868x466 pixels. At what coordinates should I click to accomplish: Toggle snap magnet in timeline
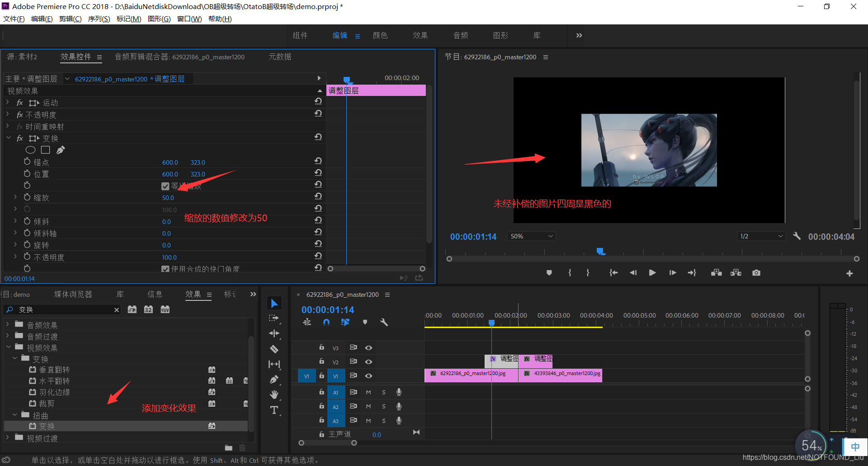(x=326, y=322)
